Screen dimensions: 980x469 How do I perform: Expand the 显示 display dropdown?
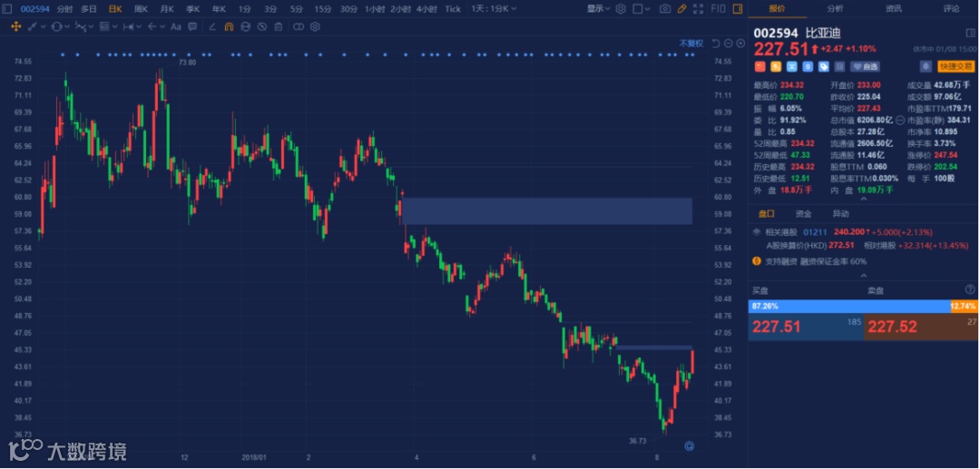pyautogui.click(x=599, y=9)
